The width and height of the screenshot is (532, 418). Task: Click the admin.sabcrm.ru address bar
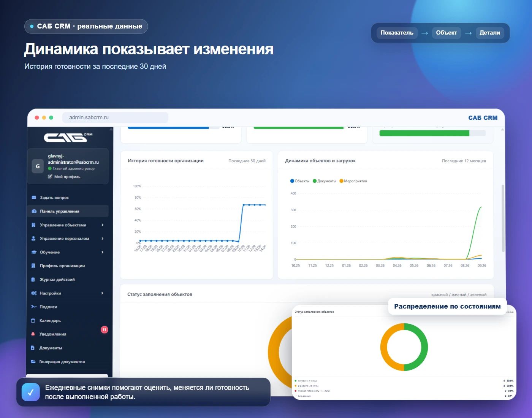[x=115, y=117]
